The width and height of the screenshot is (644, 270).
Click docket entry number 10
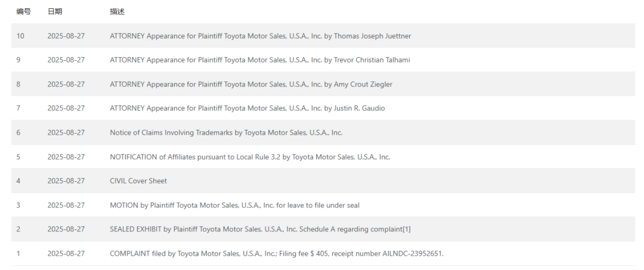20,36
